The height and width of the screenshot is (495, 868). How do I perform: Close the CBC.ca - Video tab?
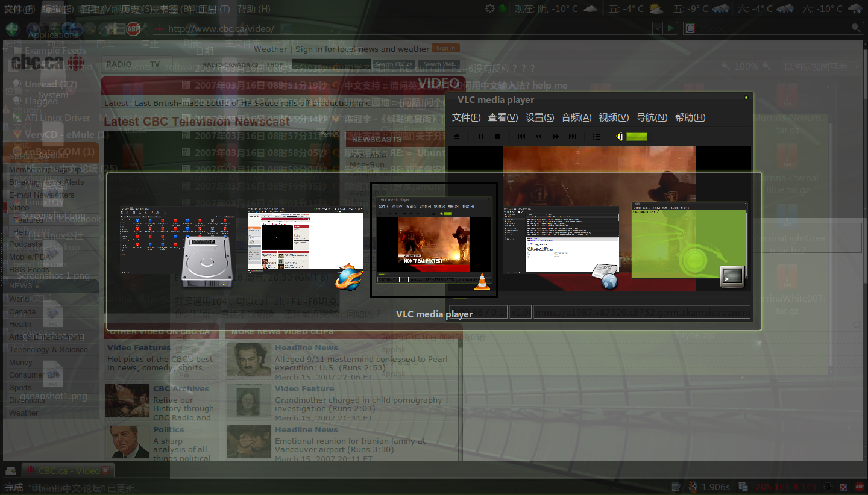(105, 470)
